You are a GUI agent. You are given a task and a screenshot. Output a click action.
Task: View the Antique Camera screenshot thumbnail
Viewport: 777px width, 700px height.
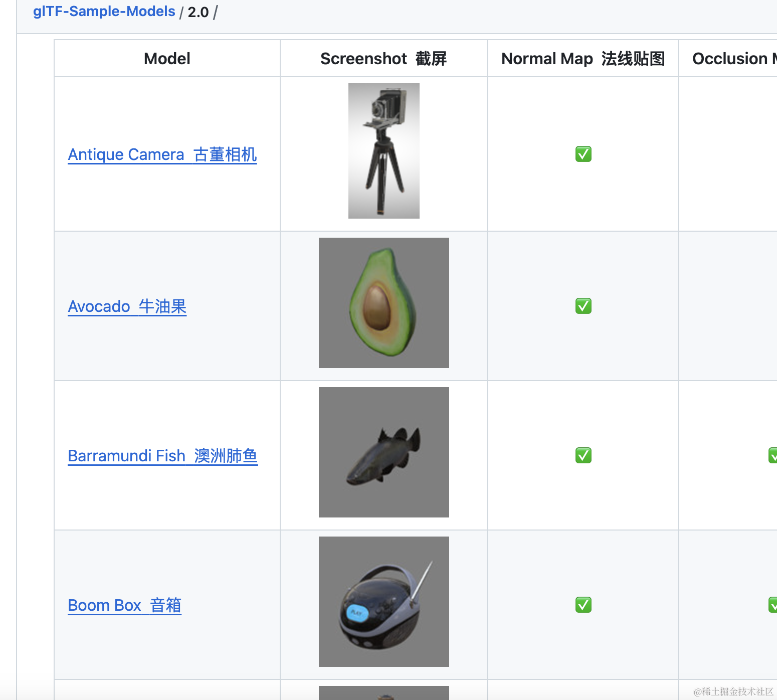384,151
